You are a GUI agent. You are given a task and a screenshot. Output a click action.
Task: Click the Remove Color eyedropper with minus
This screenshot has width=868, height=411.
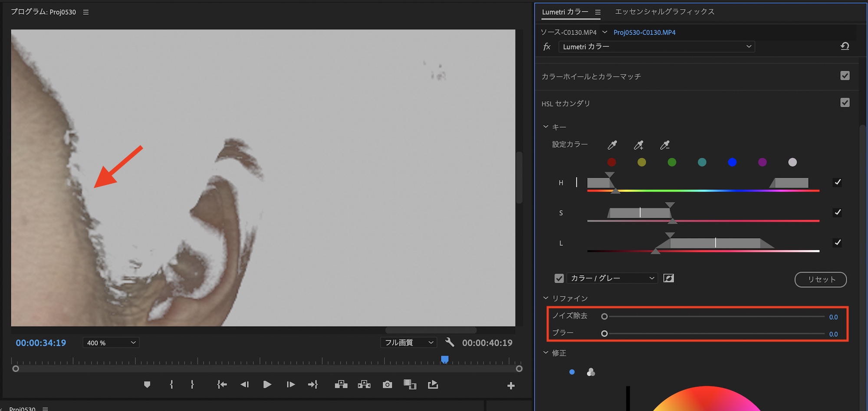(x=664, y=145)
